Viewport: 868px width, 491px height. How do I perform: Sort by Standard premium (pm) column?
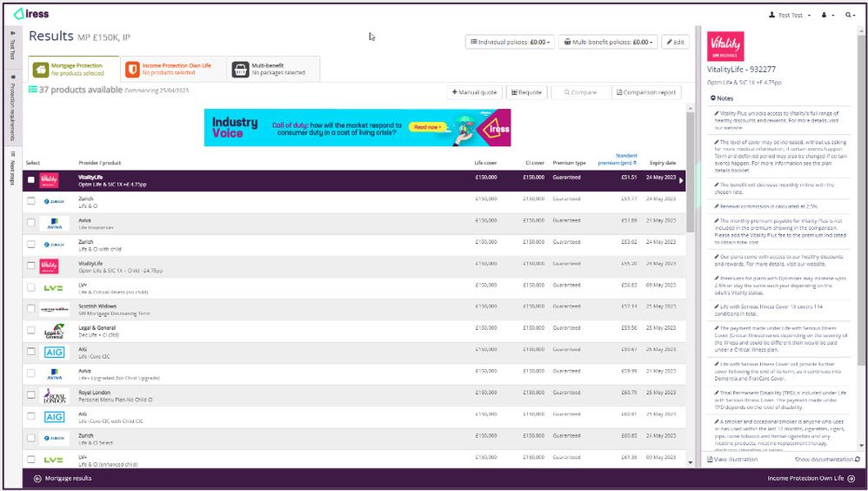coord(618,159)
